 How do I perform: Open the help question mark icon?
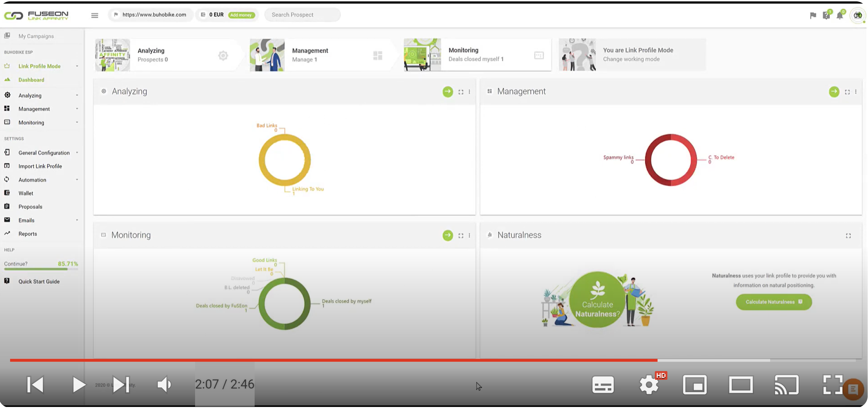(826, 15)
